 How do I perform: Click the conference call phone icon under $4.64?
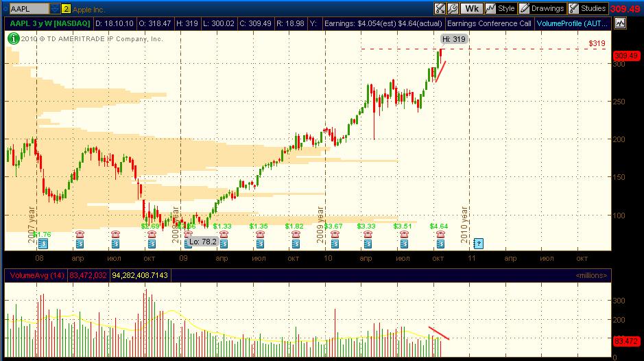coord(440,234)
